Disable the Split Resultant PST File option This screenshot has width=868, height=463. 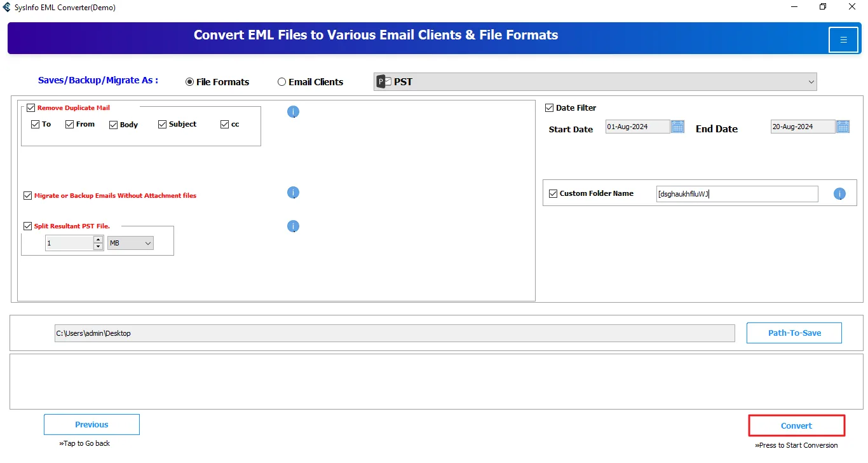click(27, 226)
